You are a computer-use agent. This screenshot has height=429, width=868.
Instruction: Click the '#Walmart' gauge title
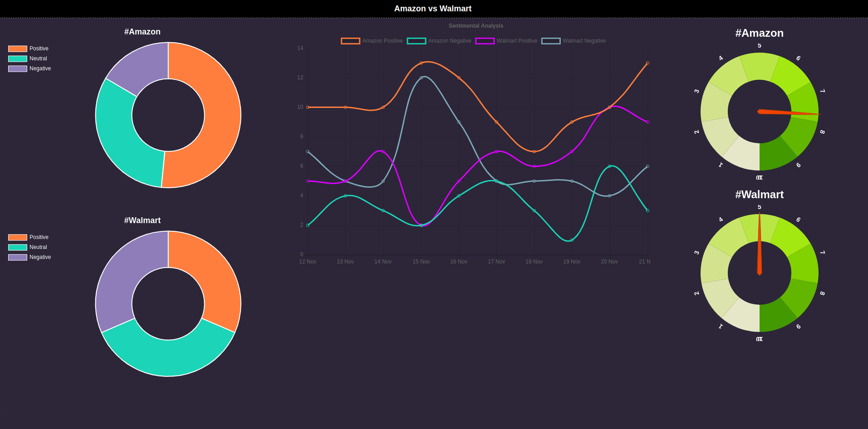coord(760,195)
